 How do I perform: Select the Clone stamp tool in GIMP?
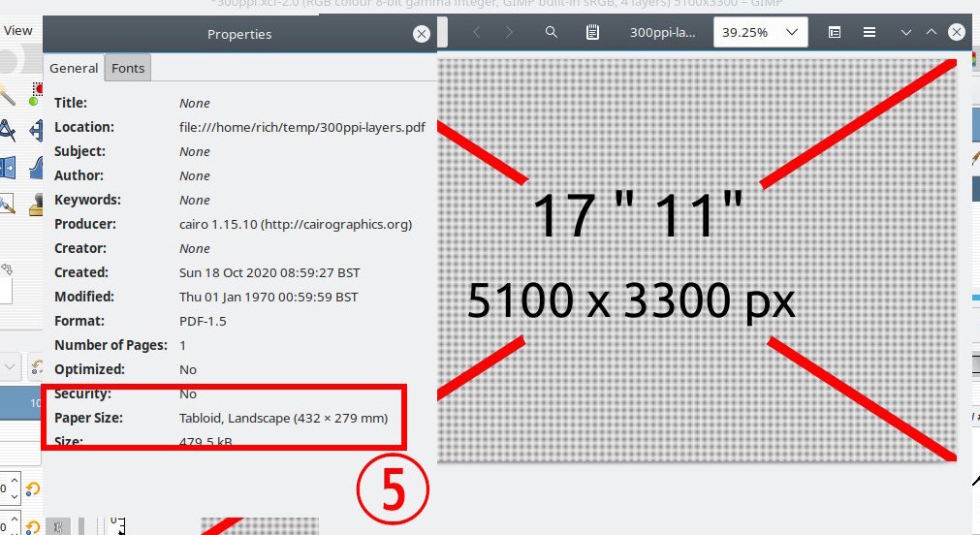coord(36,205)
